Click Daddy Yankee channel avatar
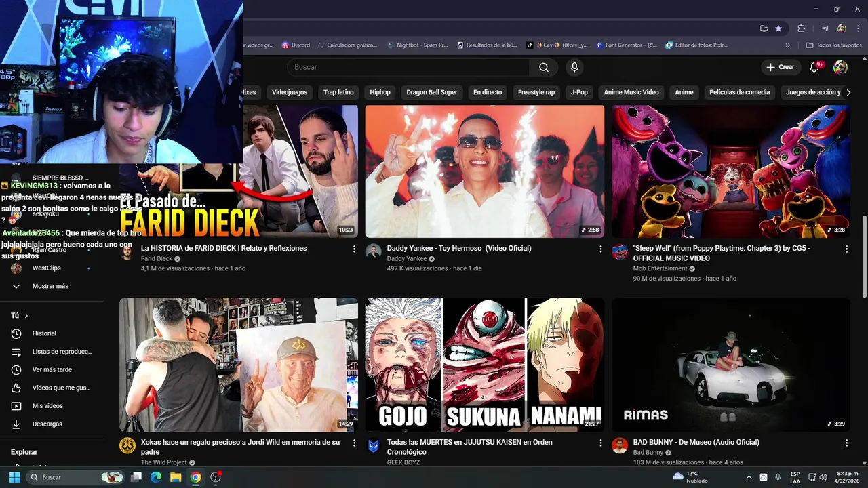This screenshot has height=488, width=868. pos(374,251)
